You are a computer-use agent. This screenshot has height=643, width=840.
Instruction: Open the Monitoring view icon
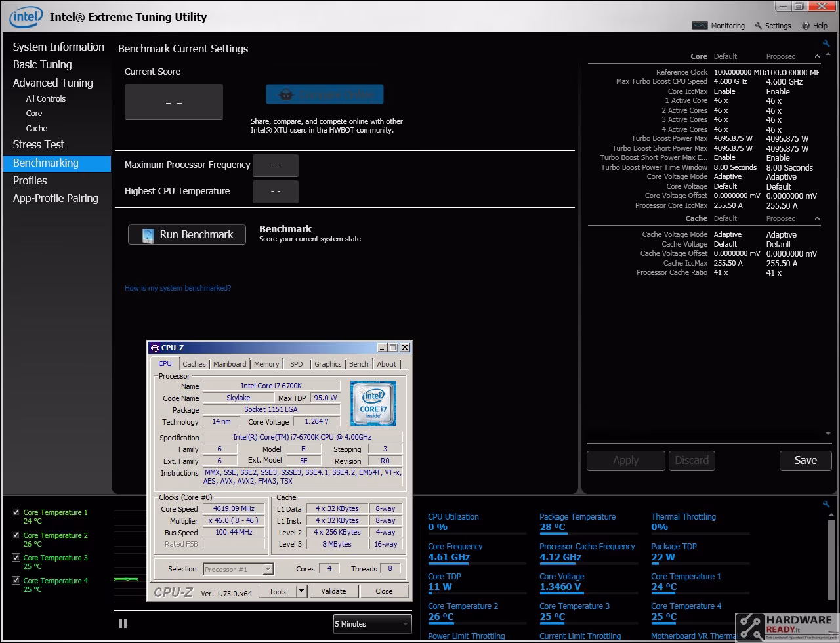click(x=701, y=26)
